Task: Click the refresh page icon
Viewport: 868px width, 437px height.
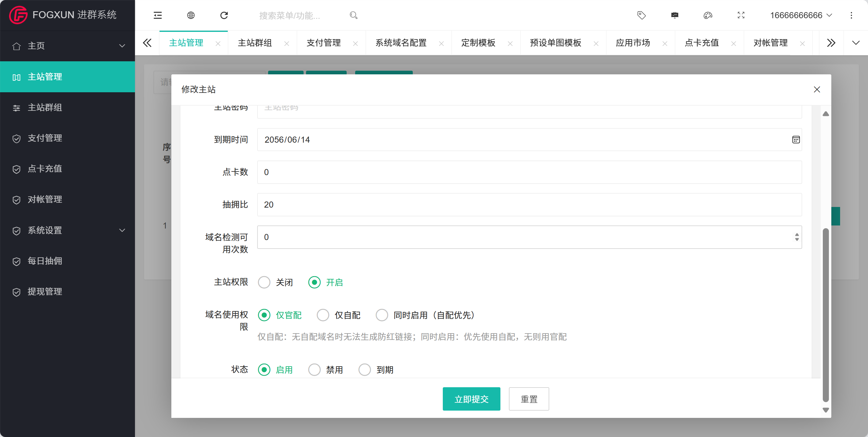Action: 224,15
